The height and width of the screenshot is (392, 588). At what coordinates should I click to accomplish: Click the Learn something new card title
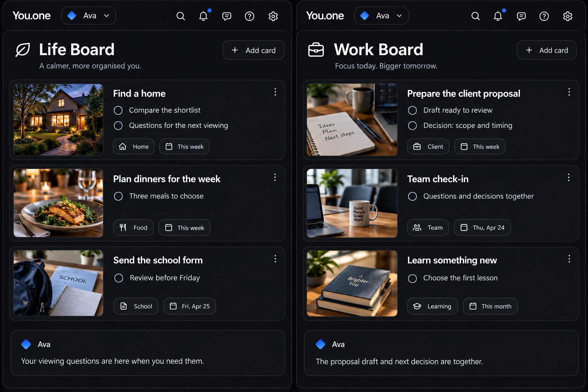(452, 260)
